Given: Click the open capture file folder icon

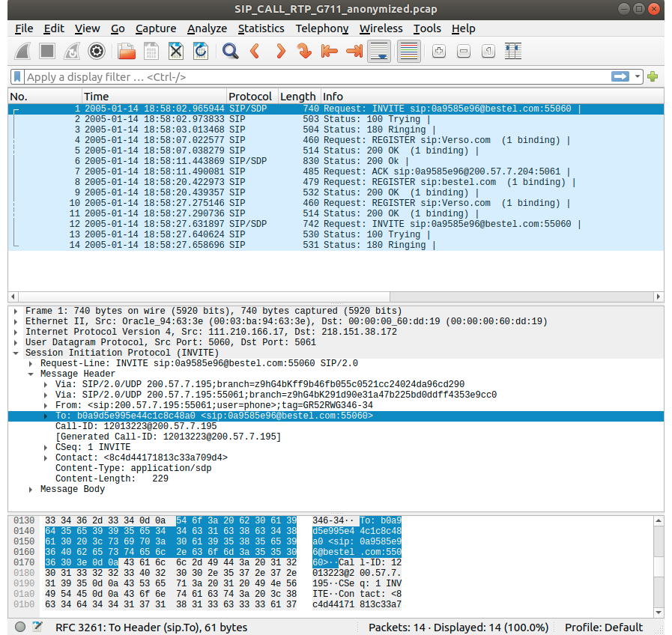Looking at the screenshot, I should (x=127, y=52).
